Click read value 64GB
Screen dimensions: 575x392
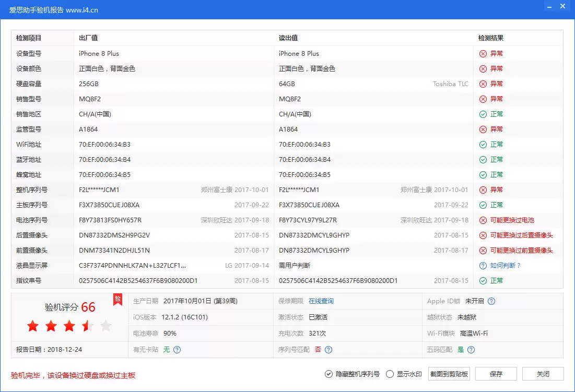point(287,84)
